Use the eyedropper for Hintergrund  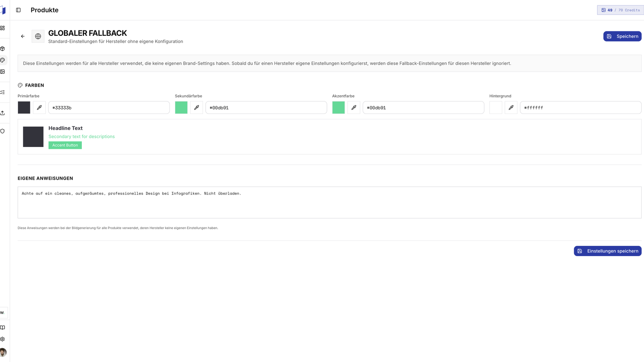click(511, 107)
